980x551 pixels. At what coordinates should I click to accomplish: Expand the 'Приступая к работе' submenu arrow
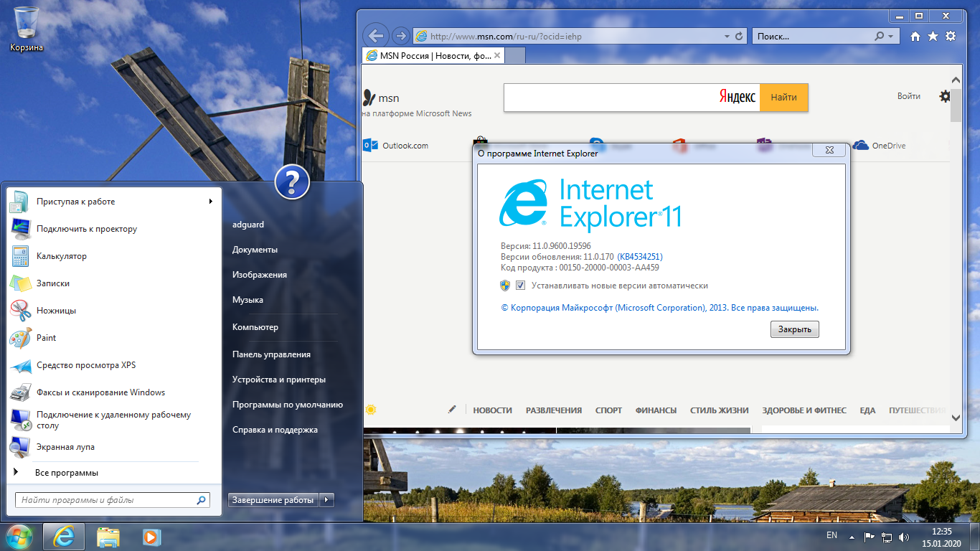[211, 202]
